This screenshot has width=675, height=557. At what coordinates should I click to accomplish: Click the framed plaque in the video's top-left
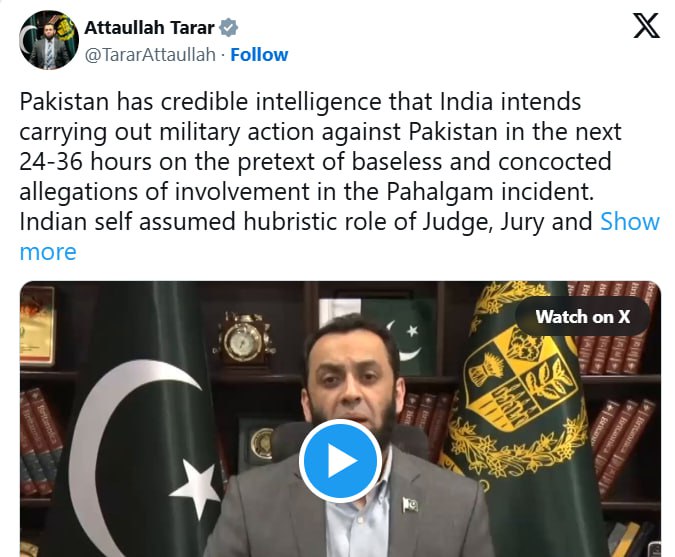point(37,326)
